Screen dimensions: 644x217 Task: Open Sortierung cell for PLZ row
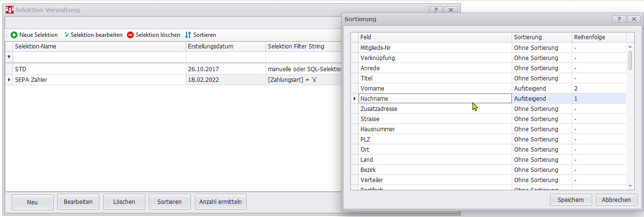pos(542,139)
